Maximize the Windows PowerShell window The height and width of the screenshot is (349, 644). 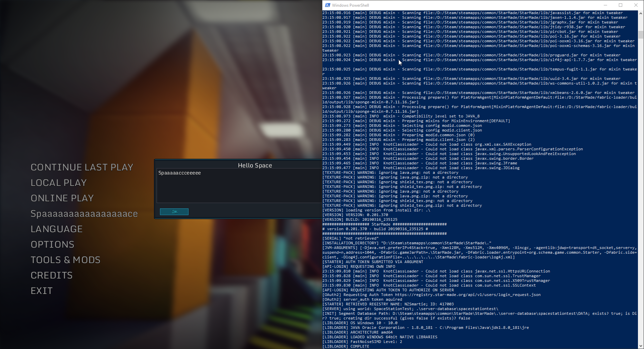coord(621,5)
